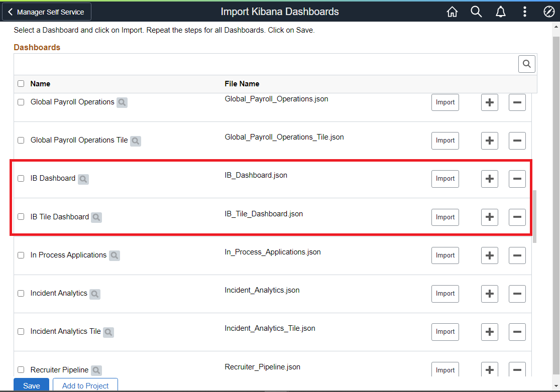Click the Dashboards grid search icon
Viewport: 560px width, 392px height.
point(526,64)
